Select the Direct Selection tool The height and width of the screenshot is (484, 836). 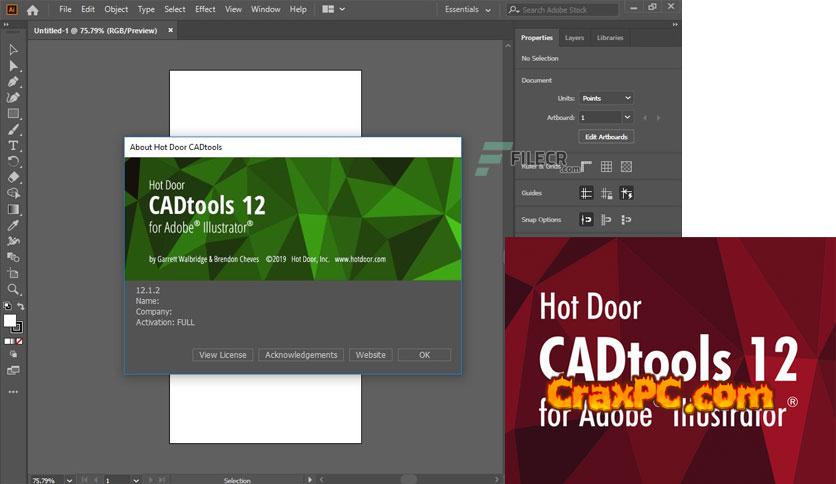coord(13,66)
